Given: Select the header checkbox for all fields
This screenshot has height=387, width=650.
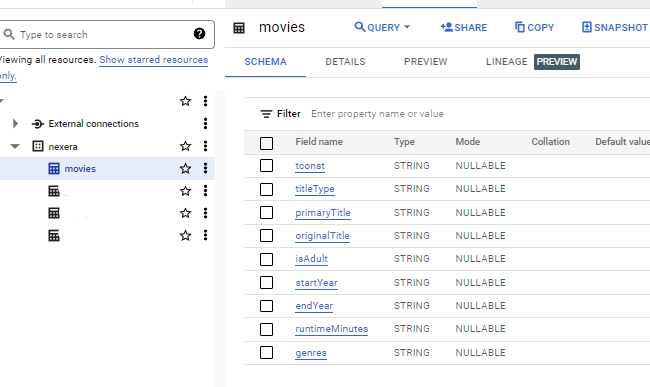Looking at the screenshot, I should (267, 143).
